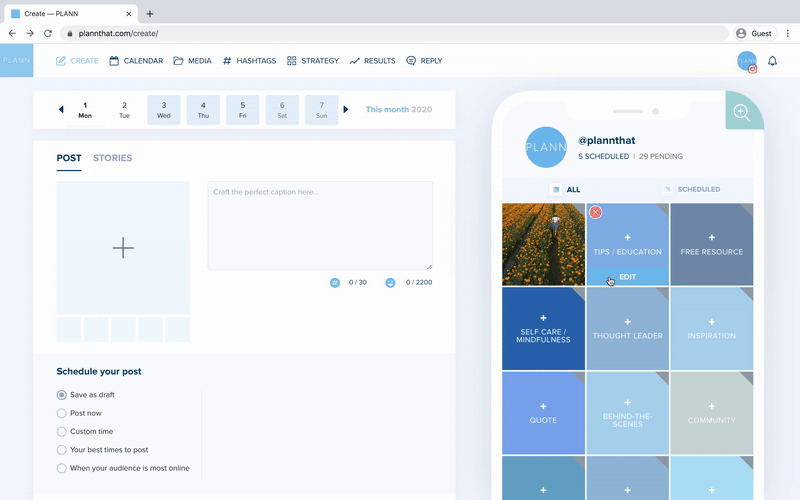Click the 29 PENDING count text
Viewport: 800px width, 500px height.
pos(661,156)
